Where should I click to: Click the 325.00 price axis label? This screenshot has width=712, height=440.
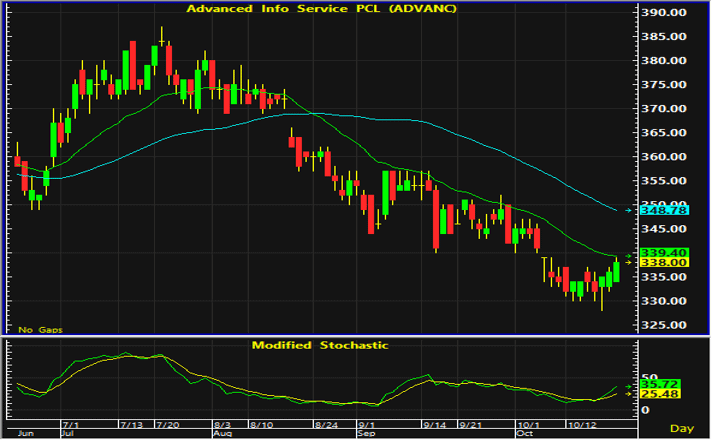click(663, 325)
